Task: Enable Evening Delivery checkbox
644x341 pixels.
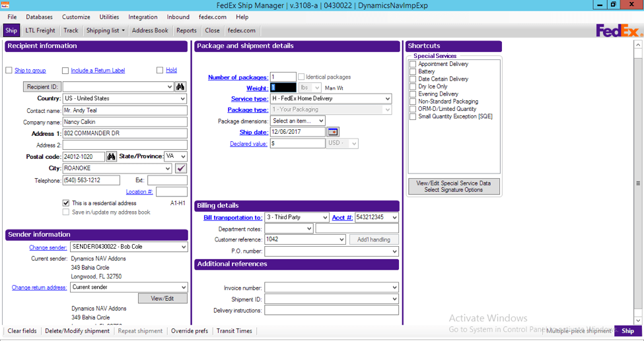Action: click(x=413, y=94)
